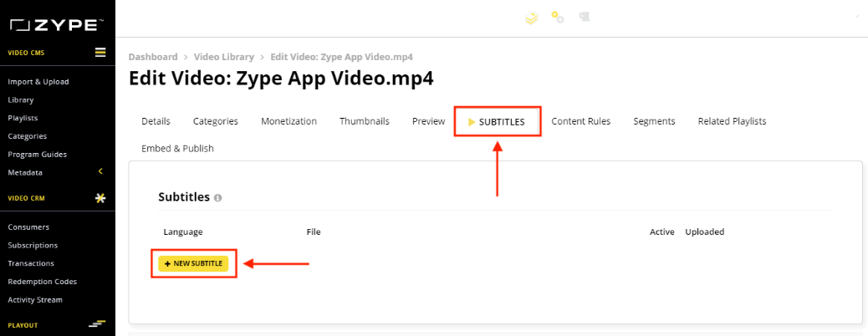Click the flag icon in top bar
The height and width of the screenshot is (336, 868).
pyautogui.click(x=585, y=18)
